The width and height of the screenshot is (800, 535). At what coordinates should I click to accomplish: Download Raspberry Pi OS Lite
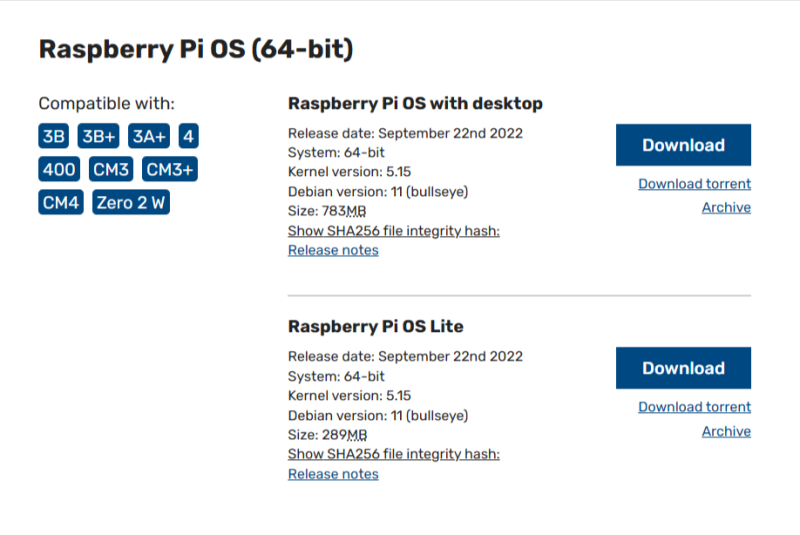(x=683, y=368)
